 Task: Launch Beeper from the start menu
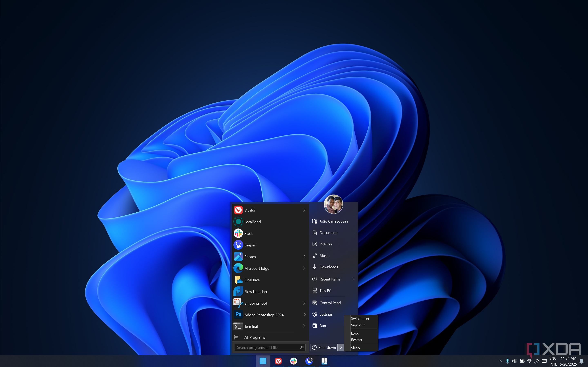click(x=250, y=245)
